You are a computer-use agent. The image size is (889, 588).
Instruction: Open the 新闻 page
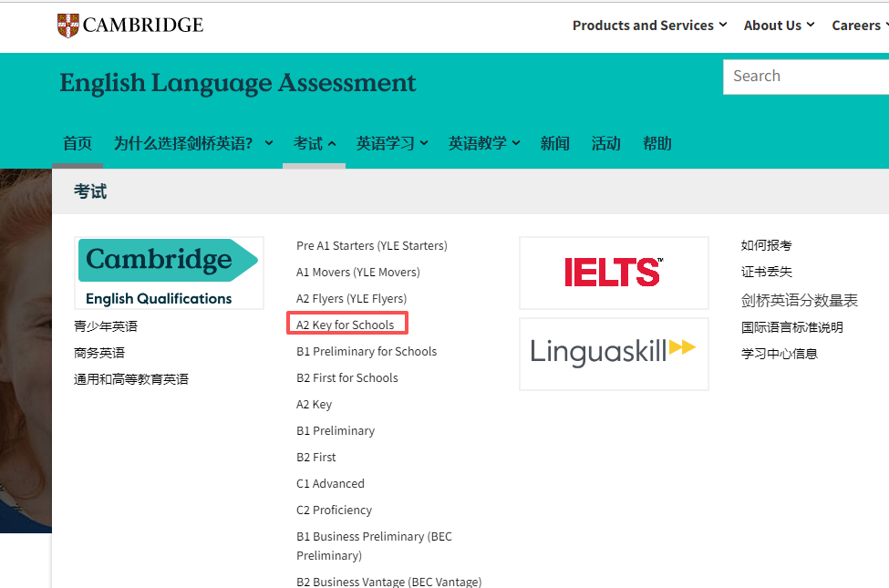[x=554, y=143]
